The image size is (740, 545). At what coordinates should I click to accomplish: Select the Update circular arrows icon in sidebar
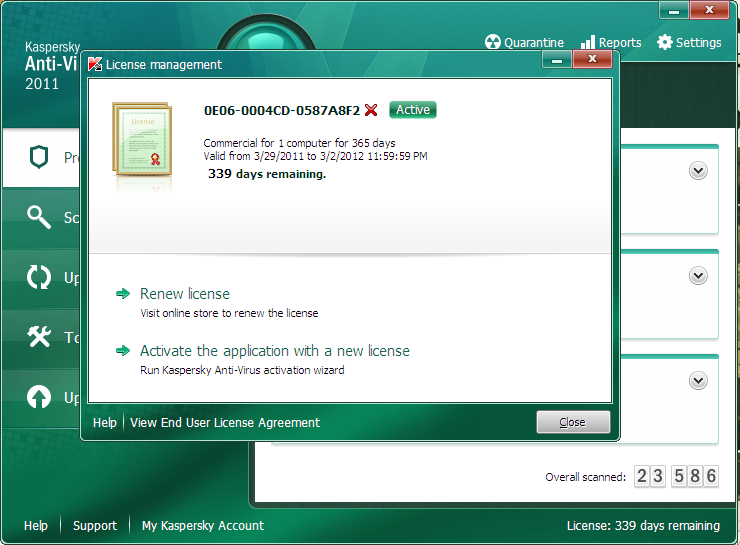[39, 277]
